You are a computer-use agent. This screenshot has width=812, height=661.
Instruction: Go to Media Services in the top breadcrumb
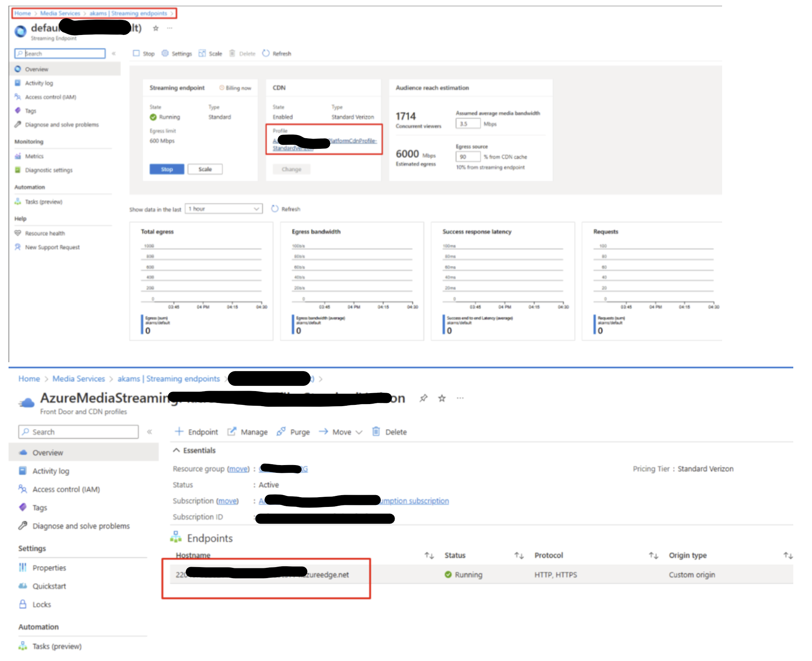(x=60, y=13)
